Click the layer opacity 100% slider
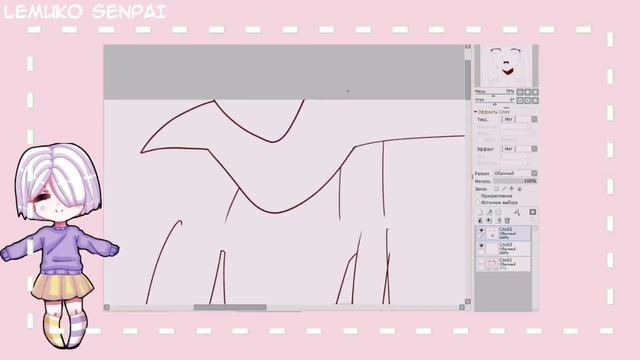 [515, 181]
